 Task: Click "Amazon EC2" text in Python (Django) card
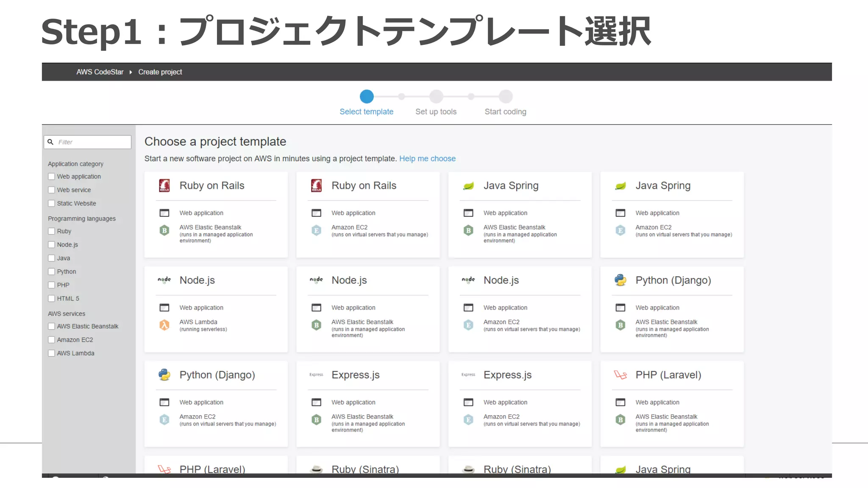pos(198,416)
